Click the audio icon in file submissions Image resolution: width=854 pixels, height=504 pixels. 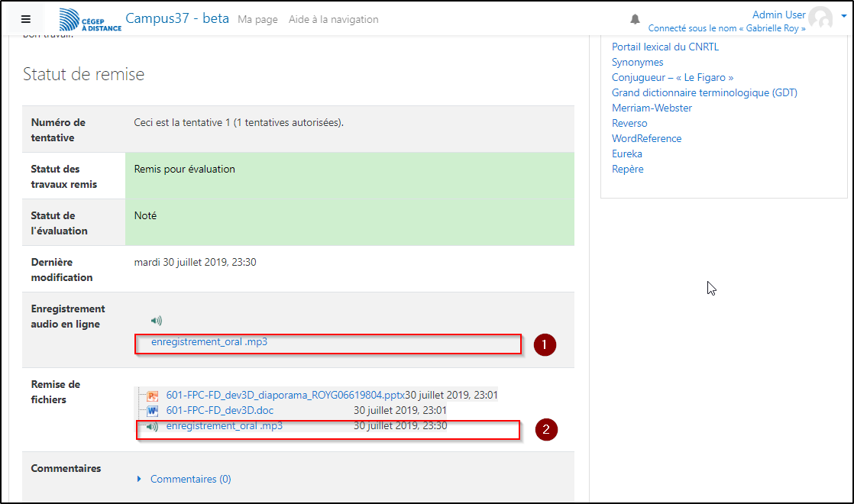tap(153, 426)
